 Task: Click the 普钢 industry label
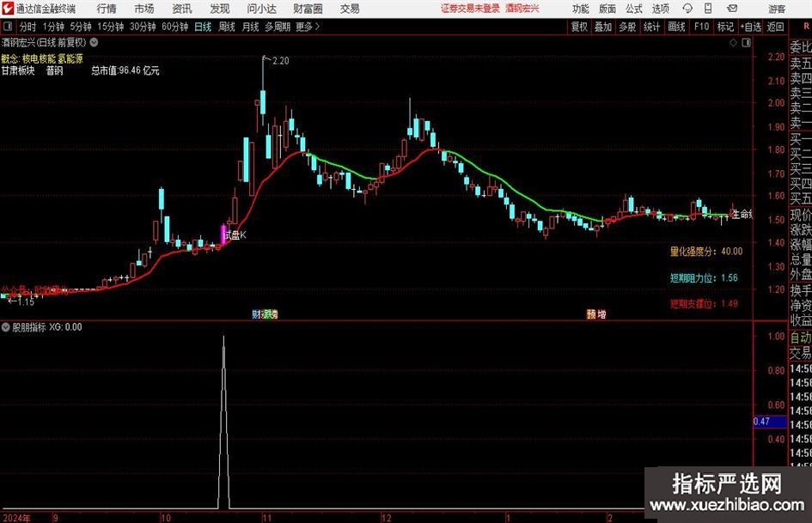click(54, 70)
